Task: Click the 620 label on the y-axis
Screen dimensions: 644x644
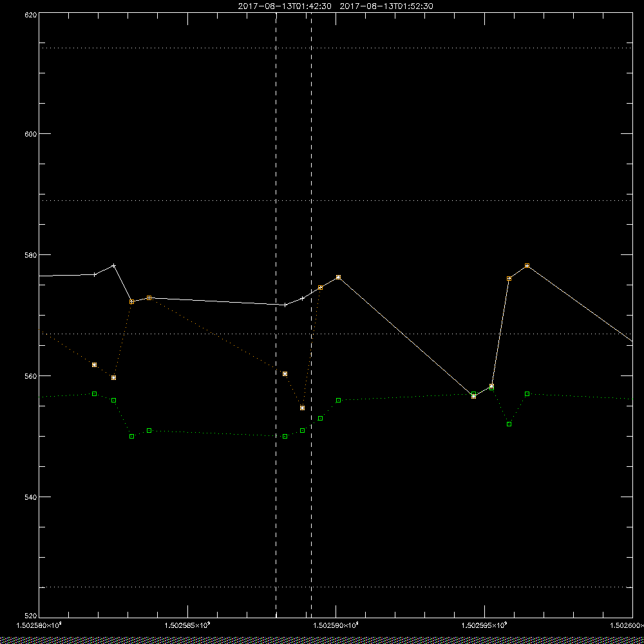Action: point(31,15)
